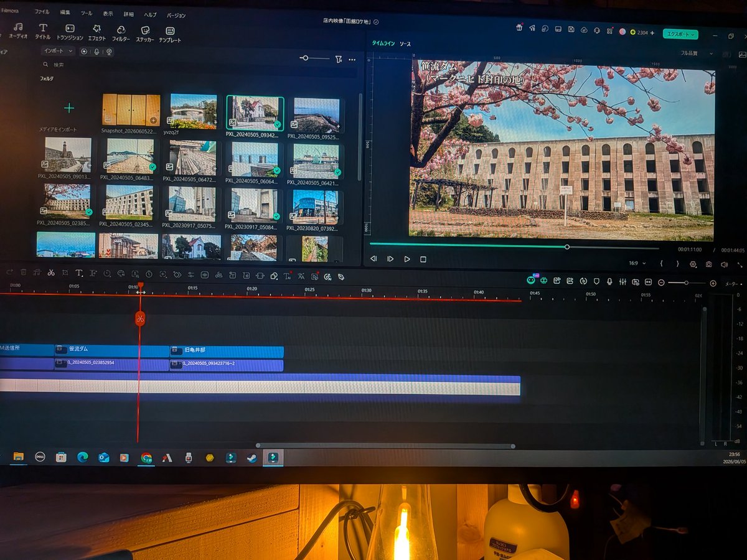Click the save project floppy icon

(571, 29)
